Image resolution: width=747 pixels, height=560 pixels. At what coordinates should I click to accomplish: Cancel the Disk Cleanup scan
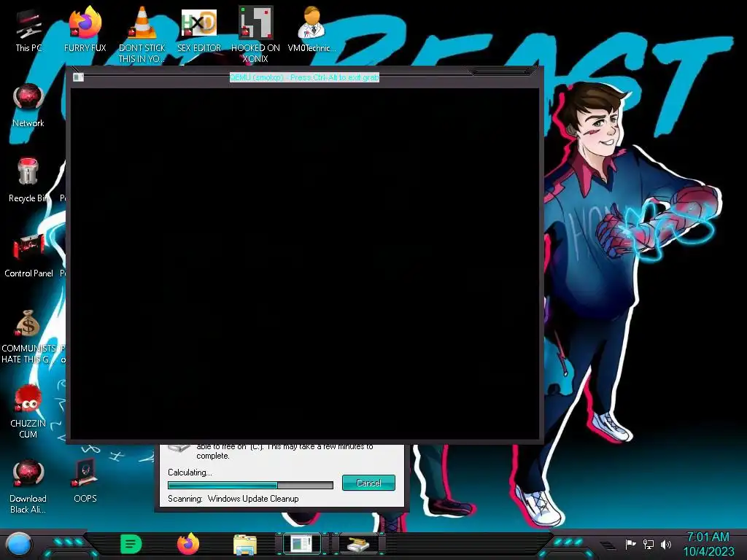pos(368,483)
